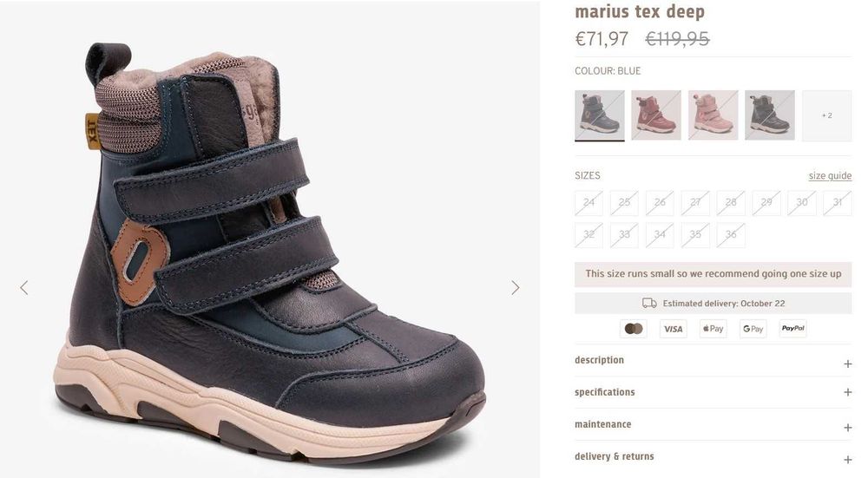The height and width of the screenshot is (478, 868).
Task: Expand the maintenance section
Action: pos(713,424)
